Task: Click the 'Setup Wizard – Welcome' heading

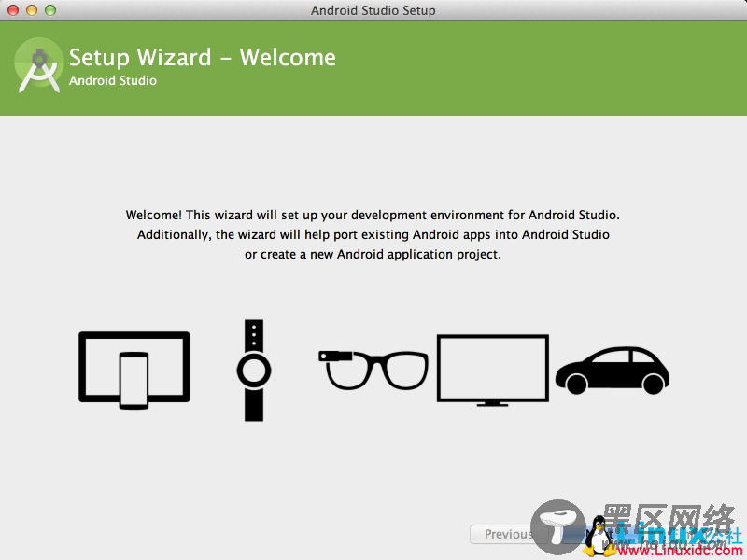Action: (x=203, y=58)
